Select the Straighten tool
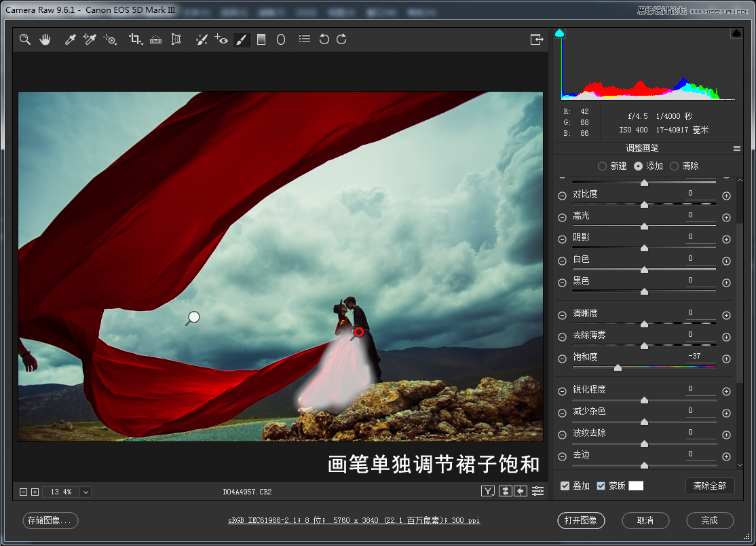Screen dimensions: 756x546 click(155, 39)
